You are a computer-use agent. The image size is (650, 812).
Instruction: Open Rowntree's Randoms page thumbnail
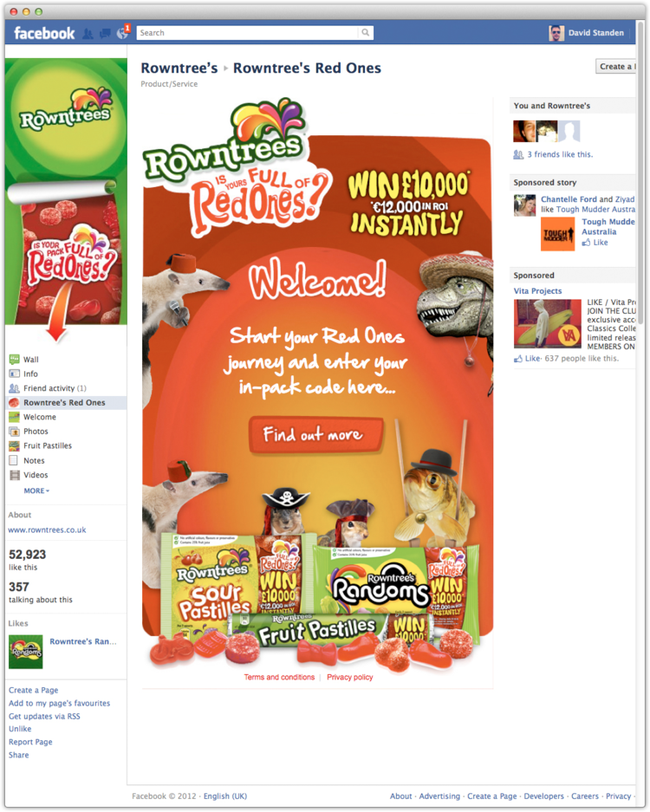pos(26,652)
